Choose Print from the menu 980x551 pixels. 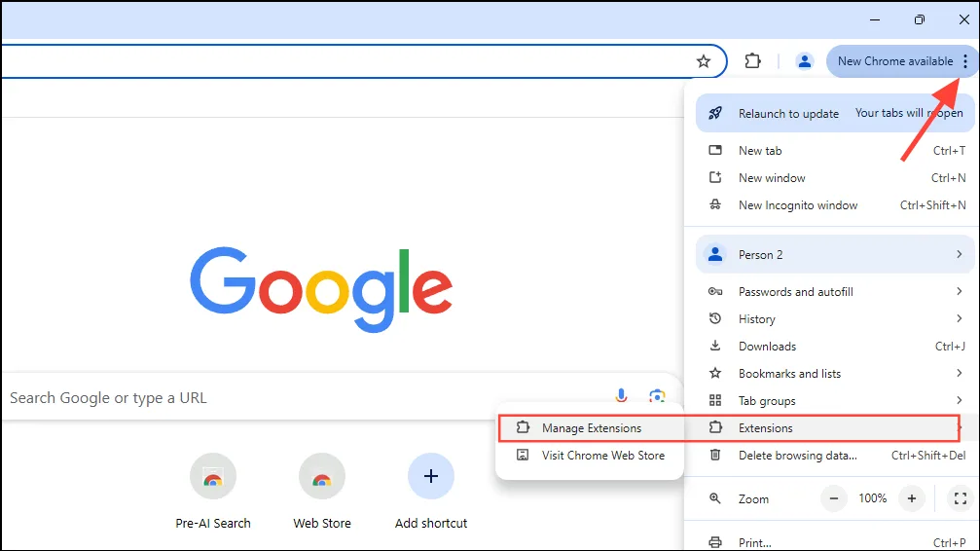pos(835,542)
